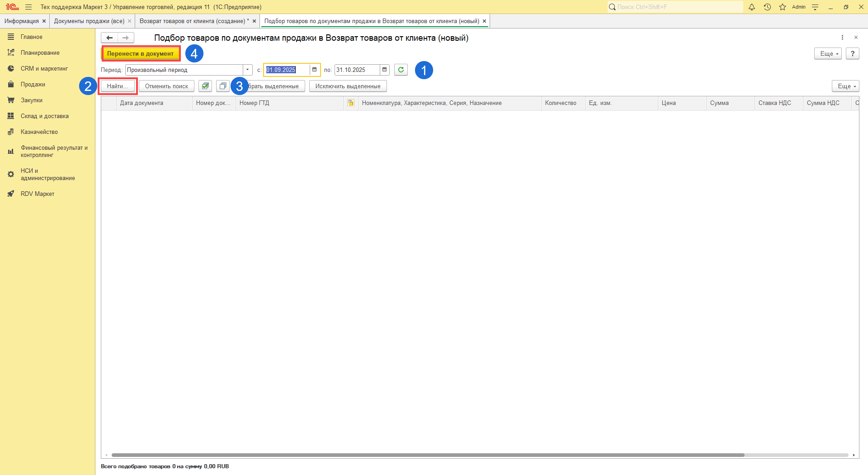868x475 pixels.
Task: Open calendar for the start date
Action: click(315, 70)
